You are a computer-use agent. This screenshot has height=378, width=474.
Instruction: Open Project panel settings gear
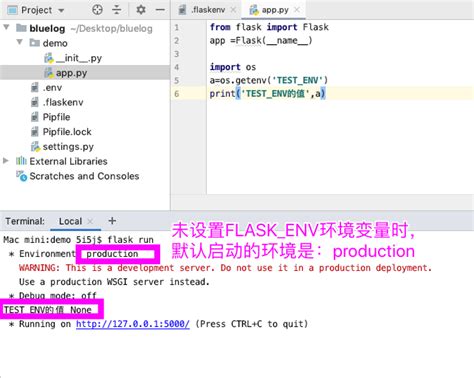141,10
